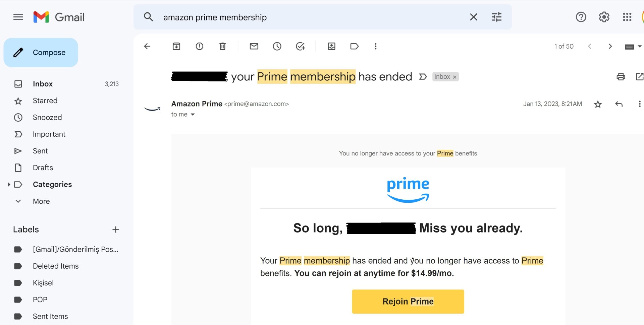
Task: Mark the email as unread
Action: tap(254, 46)
